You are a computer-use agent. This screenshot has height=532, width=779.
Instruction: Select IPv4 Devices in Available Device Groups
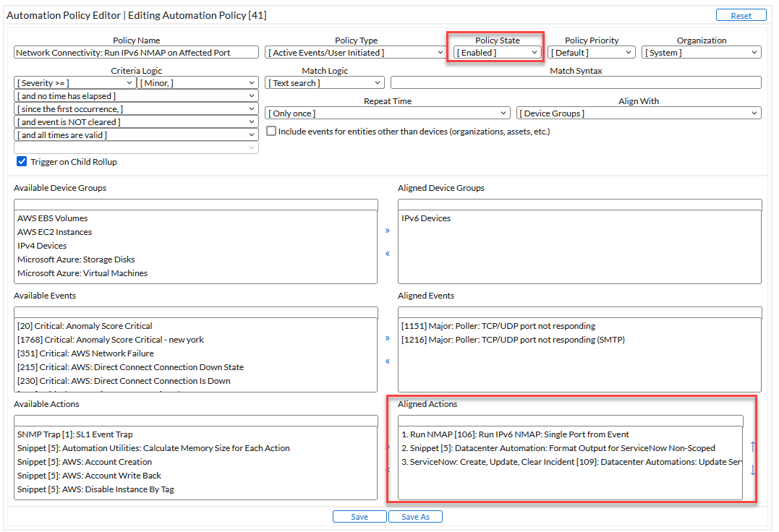[42, 246]
